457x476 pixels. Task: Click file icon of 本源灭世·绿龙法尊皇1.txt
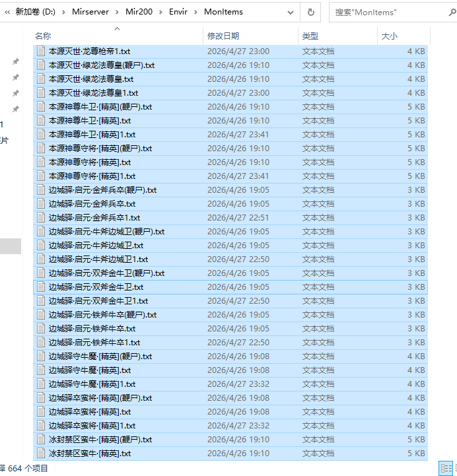(41, 92)
